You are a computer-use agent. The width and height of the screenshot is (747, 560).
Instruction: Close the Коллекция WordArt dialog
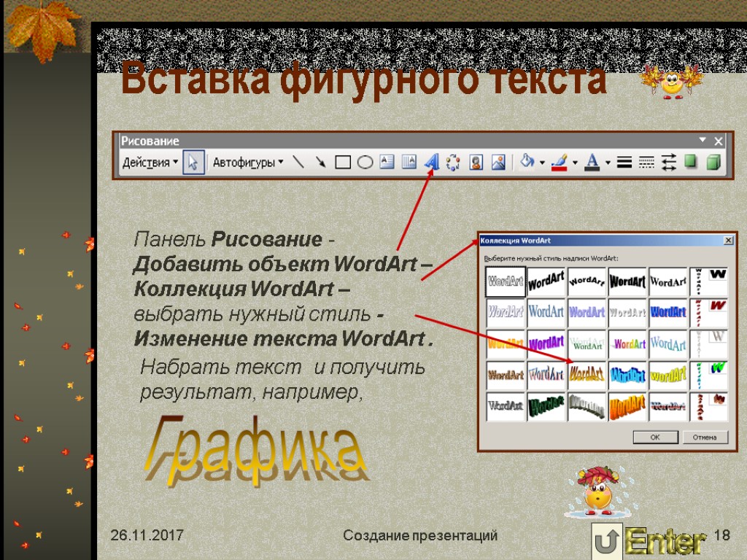tap(729, 241)
